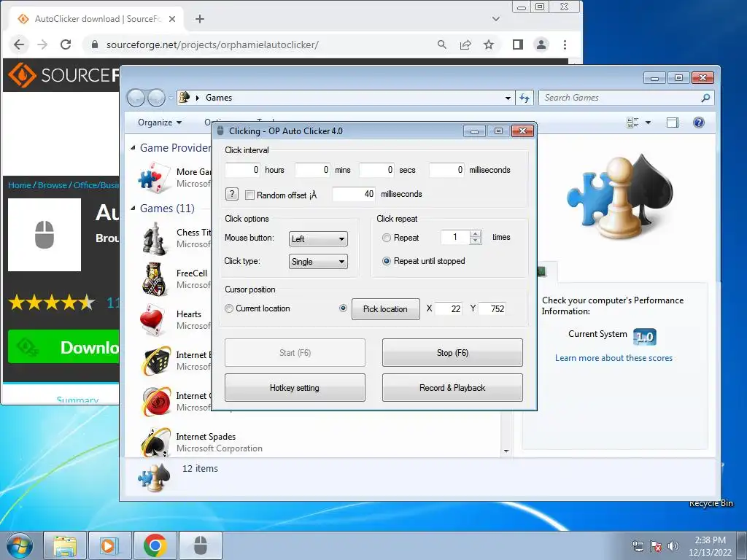Open a new Chrome tab
747x560 pixels.
(x=200, y=19)
